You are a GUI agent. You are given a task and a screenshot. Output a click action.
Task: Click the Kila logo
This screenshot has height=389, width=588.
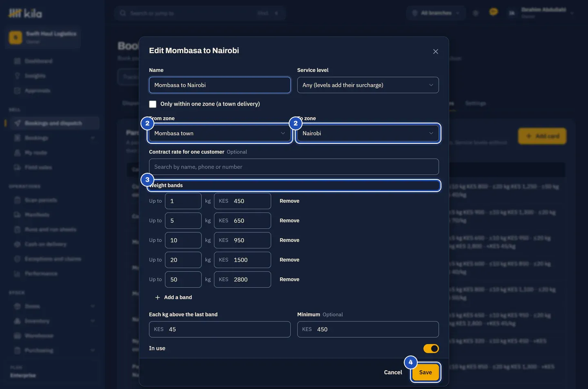25,13
